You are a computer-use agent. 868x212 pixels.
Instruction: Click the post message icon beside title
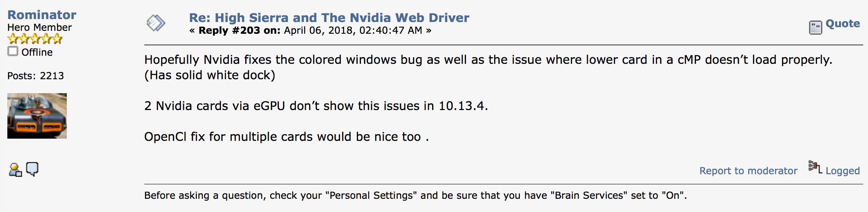click(x=156, y=23)
